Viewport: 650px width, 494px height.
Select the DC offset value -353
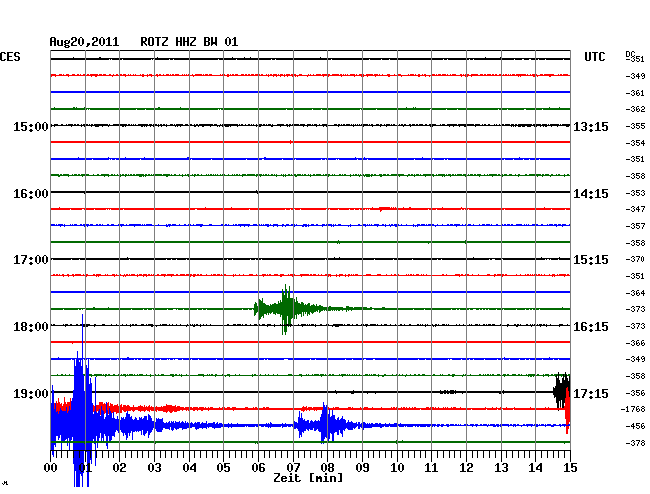coord(635,193)
